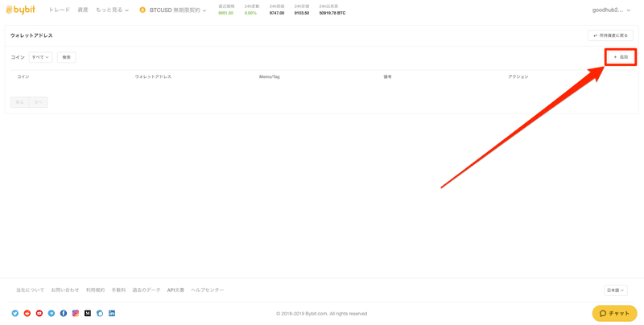Click the 24h高値 value 9747.00

[276, 13]
